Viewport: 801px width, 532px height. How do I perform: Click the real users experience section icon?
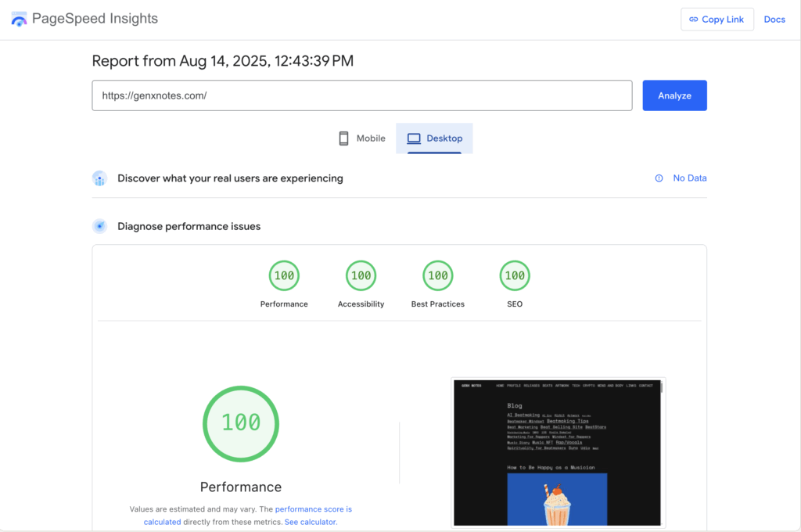click(99, 178)
